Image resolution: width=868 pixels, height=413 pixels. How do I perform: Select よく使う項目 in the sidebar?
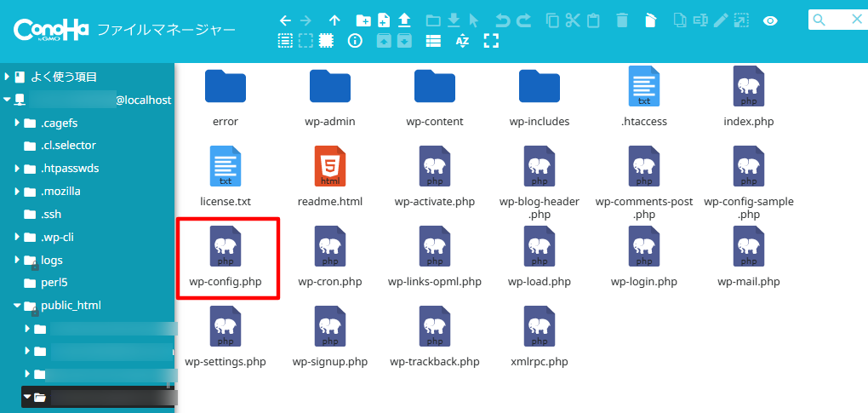pos(64,77)
